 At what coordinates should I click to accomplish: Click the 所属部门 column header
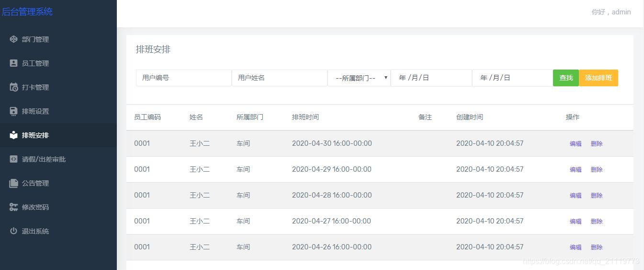tap(250, 117)
